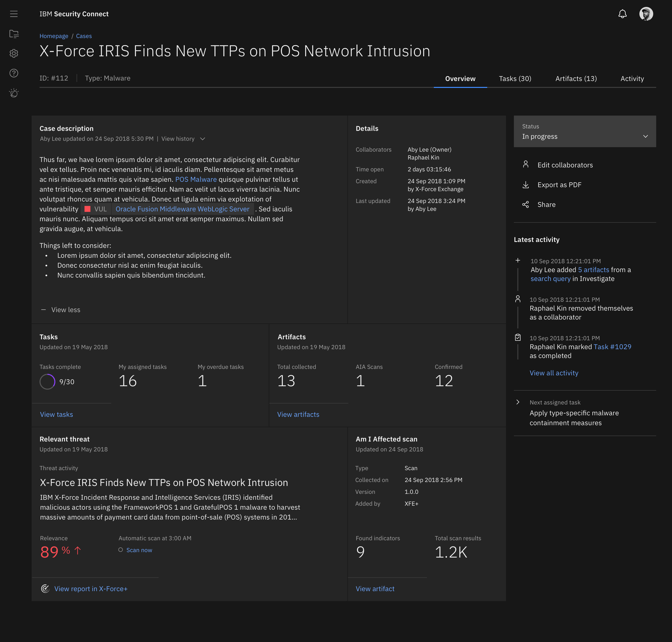672x642 pixels.
Task: Click the Total scan results 1.2K
Action: point(451,552)
